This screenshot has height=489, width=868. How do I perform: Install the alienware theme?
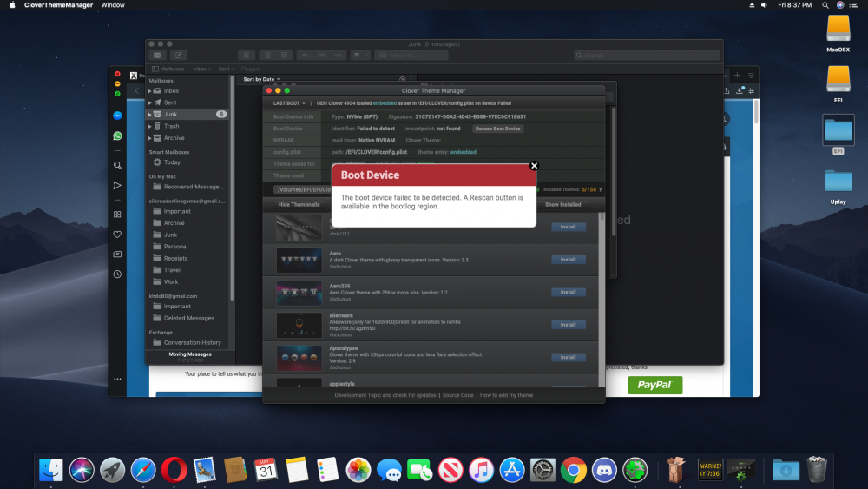click(x=568, y=325)
